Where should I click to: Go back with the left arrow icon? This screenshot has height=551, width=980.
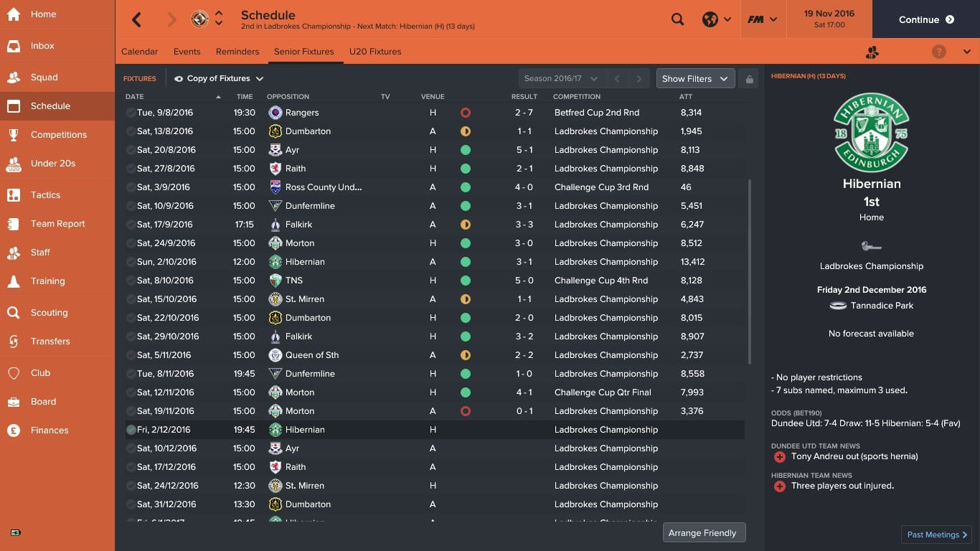pyautogui.click(x=136, y=19)
